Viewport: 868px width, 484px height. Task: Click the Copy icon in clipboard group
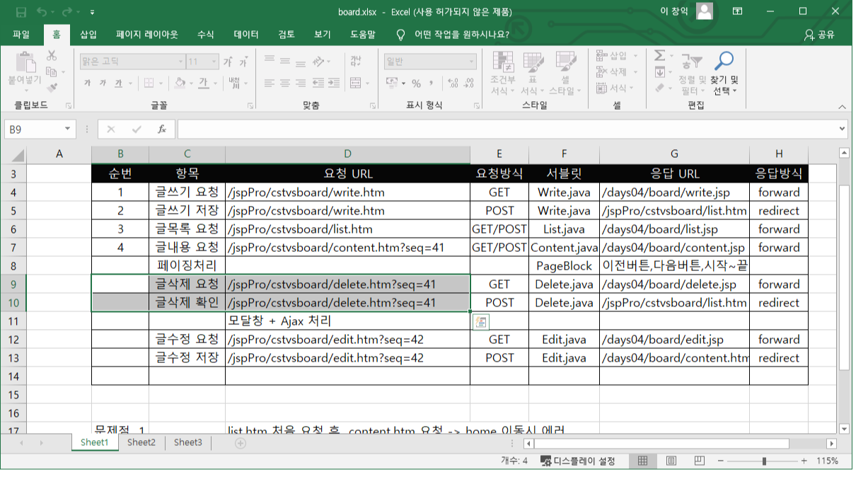pyautogui.click(x=51, y=71)
